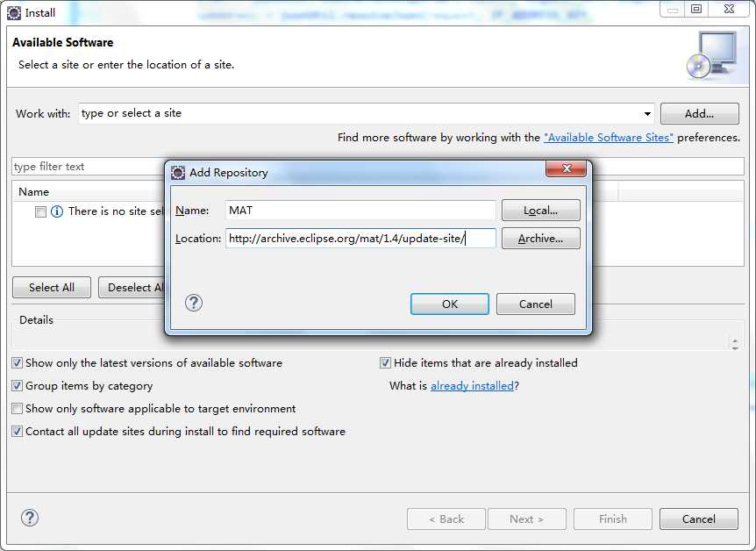Open the 'already installed' link

[472, 385]
